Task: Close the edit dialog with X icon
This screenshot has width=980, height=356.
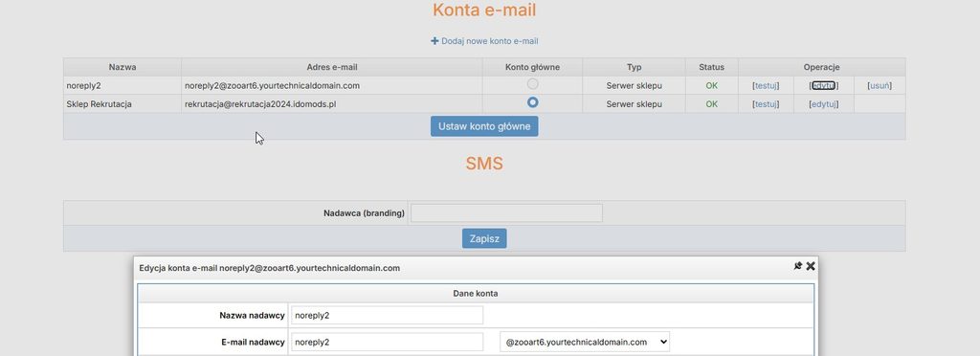Action: pyautogui.click(x=811, y=266)
